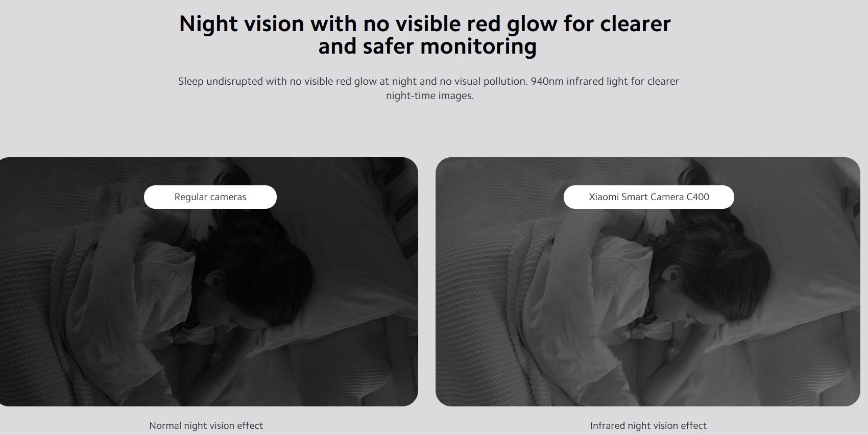Open the Regular cameras night vision image
This screenshot has height=435, width=868.
click(209, 282)
